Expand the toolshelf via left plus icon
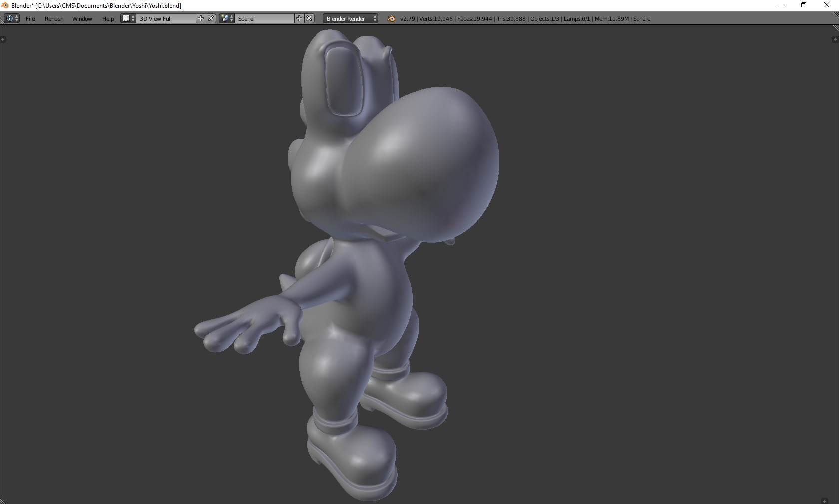 click(3, 39)
